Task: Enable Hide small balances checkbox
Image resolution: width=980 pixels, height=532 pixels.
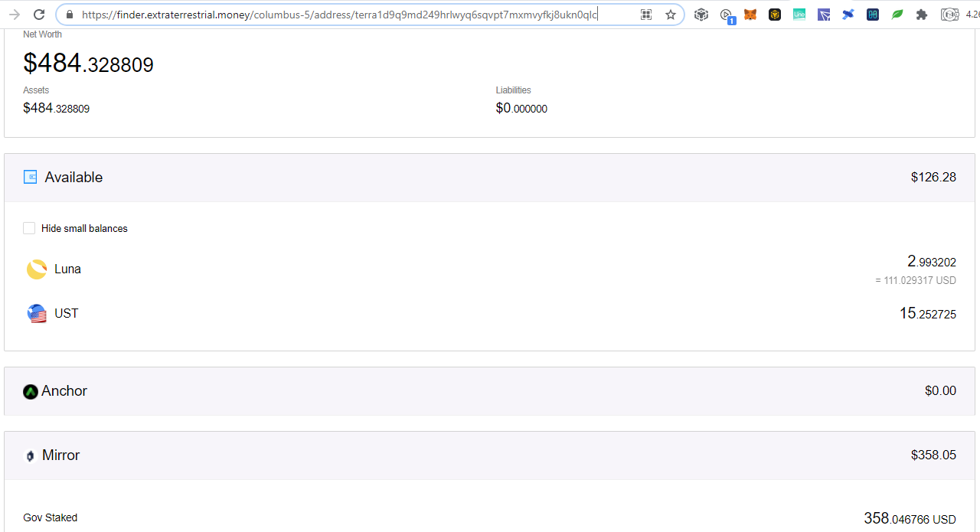Action: 29,228
